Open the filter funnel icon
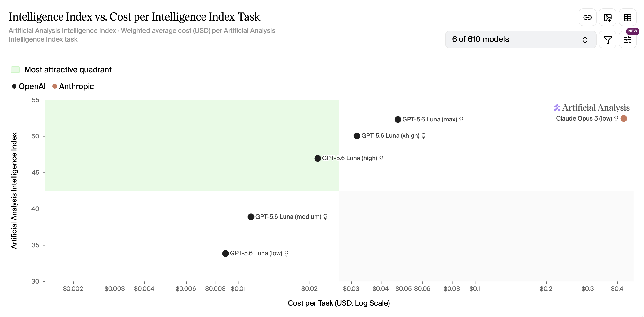The width and height of the screenshot is (644, 317). click(x=607, y=39)
